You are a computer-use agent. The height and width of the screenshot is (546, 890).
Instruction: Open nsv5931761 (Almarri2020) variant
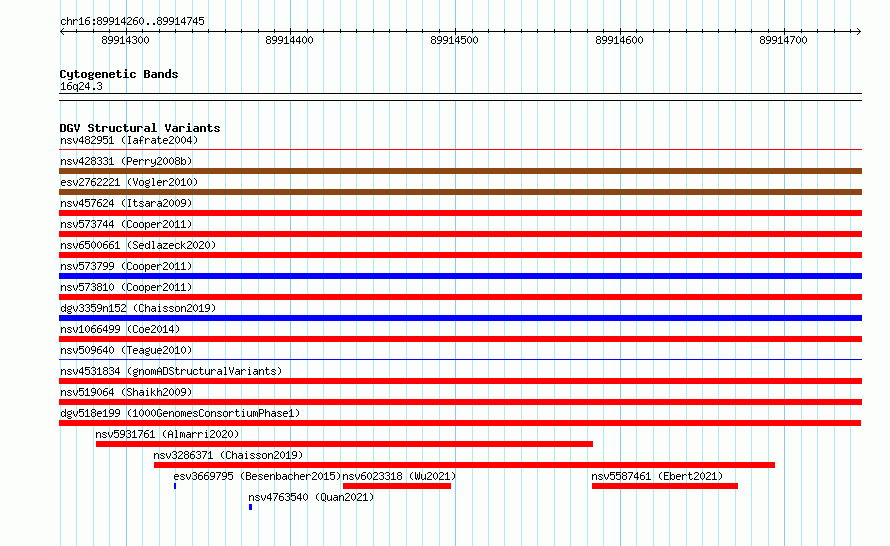point(167,434)
